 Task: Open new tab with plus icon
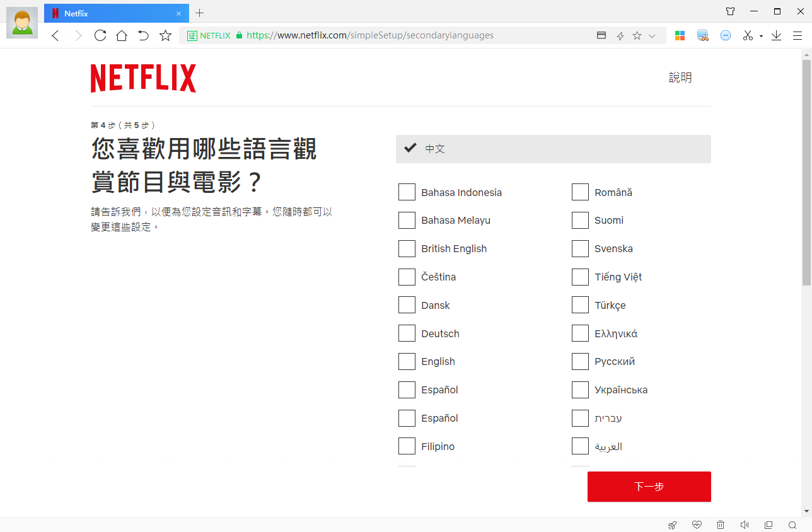pos(200,13)
